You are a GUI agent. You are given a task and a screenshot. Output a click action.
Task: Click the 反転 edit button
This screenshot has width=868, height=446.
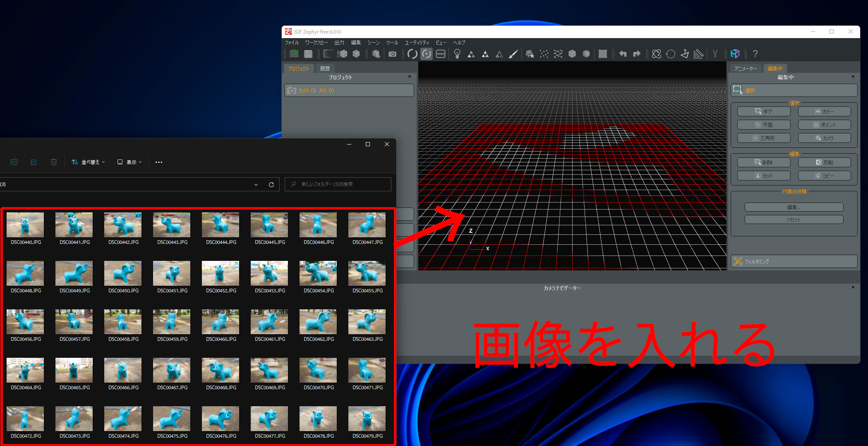tap(825, 162)
